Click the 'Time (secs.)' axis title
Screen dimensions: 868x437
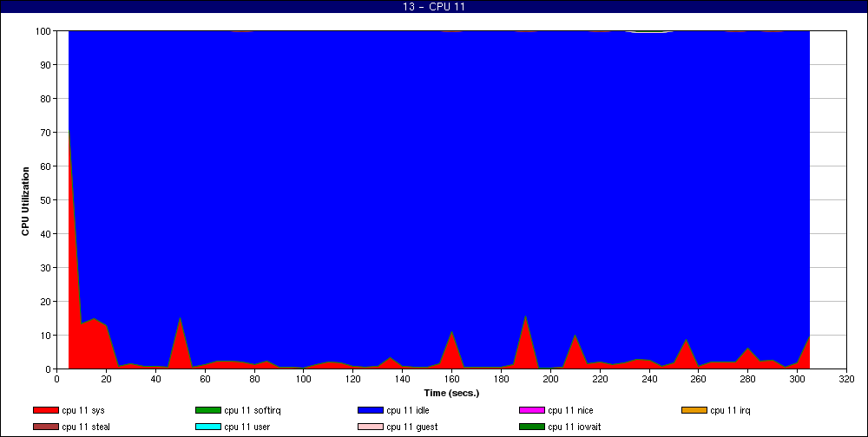coord(451,394)
